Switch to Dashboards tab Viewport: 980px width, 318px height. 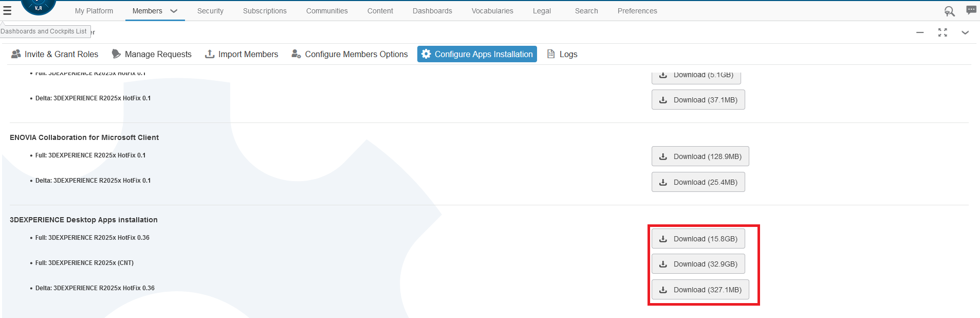coord(432,11)
